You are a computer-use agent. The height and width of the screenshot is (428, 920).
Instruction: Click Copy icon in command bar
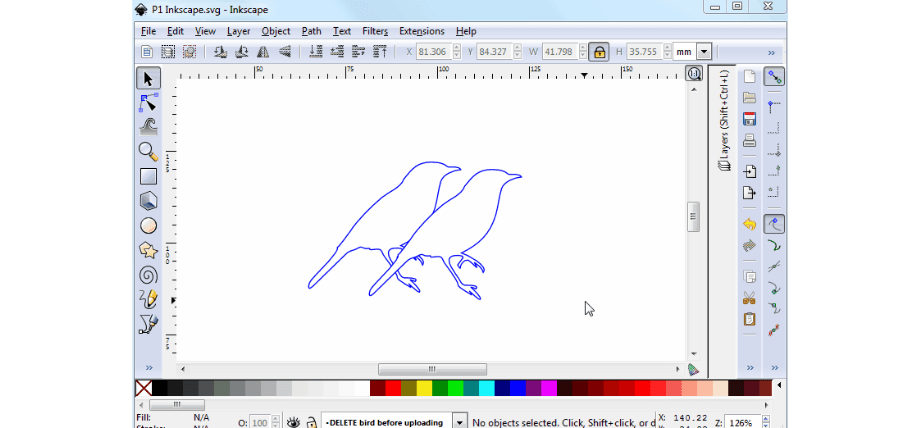pyautogui.click(x=749, y=277)
